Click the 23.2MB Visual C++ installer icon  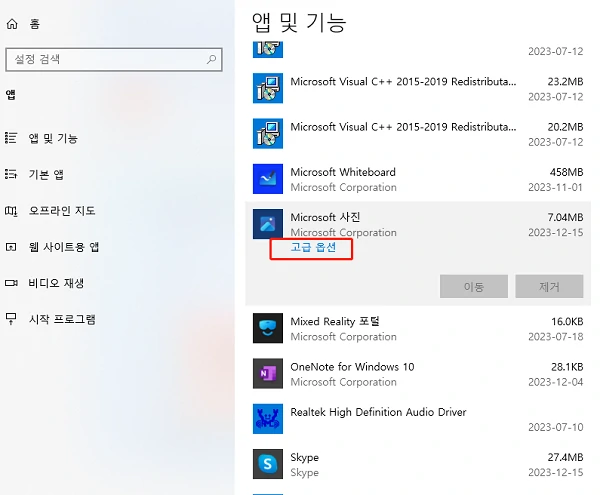tap(268, 88)
